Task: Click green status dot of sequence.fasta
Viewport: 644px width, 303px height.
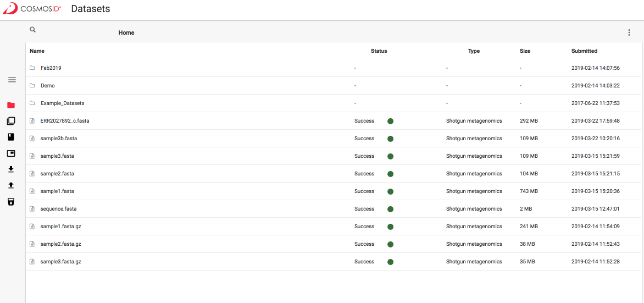Action: coord(390,210)
